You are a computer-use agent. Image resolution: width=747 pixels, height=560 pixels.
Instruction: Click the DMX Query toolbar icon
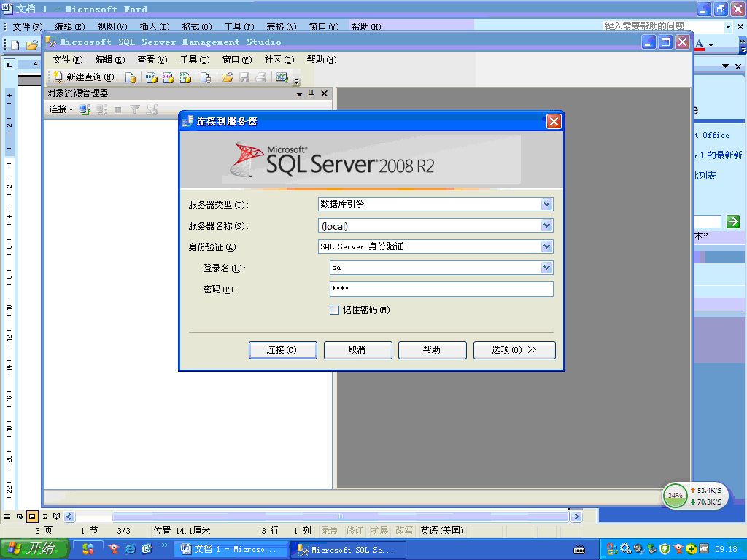tap(166, 77)
